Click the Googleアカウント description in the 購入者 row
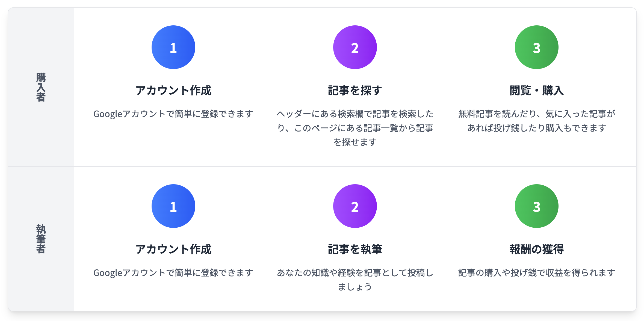The width and height of the screenshot is (644, 321). pos(173,114)
